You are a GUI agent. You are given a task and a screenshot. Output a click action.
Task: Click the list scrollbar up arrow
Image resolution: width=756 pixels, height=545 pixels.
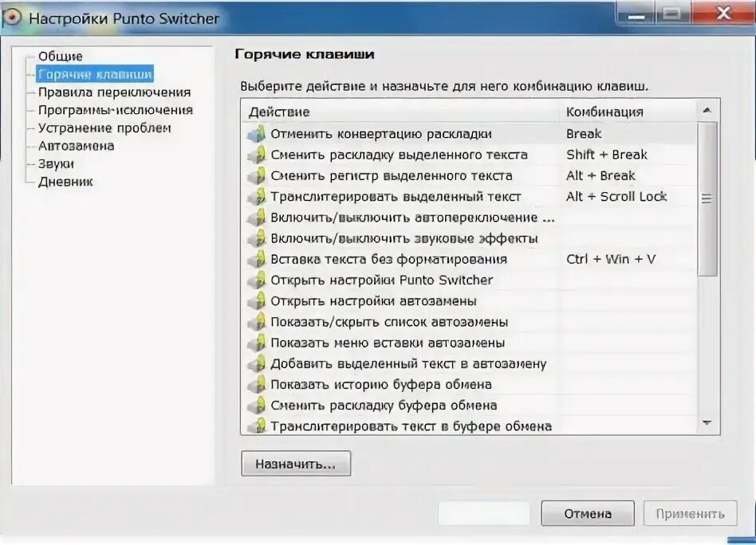click(707, 111)
